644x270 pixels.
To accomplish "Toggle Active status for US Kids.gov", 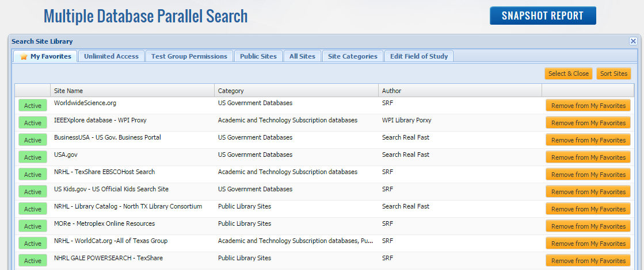I will pos(33,192).
